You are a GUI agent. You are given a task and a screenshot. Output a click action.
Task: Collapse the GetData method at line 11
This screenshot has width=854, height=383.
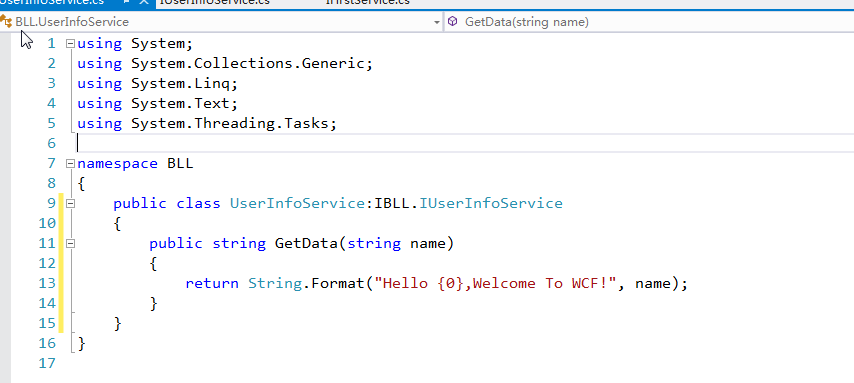pyautogui.click(x=70, y=244)
